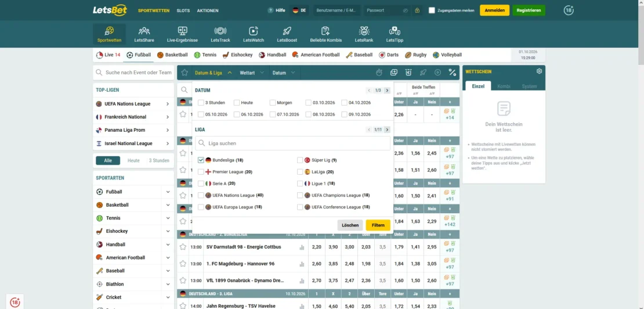Open UEFA Nations League top league

(x=133, y=104)
